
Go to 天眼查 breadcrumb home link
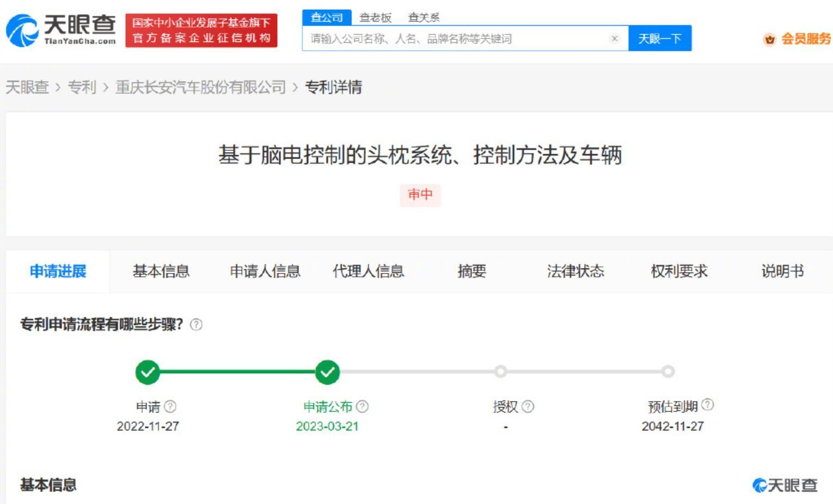pyautogui.click(x=27, y=87)
